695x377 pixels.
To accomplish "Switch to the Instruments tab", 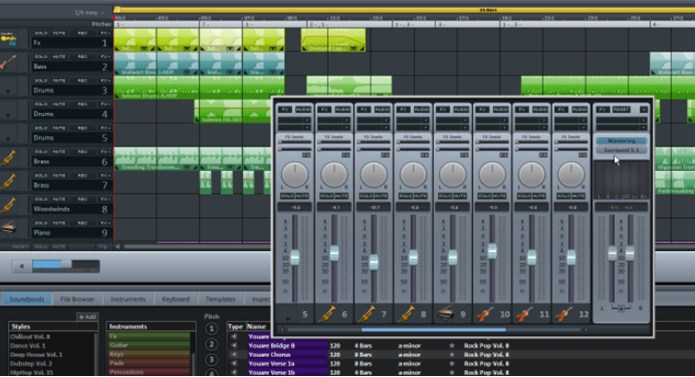I will [128, 299].
